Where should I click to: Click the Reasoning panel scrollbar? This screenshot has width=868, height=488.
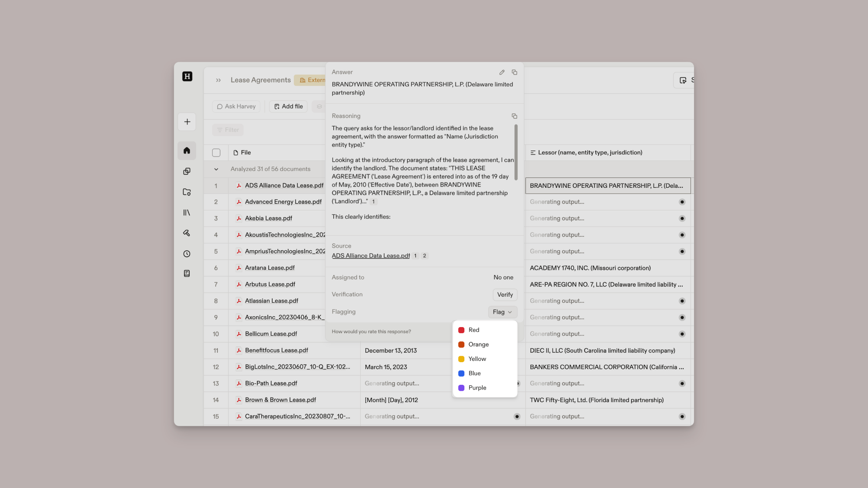click(x=516, y=152)
